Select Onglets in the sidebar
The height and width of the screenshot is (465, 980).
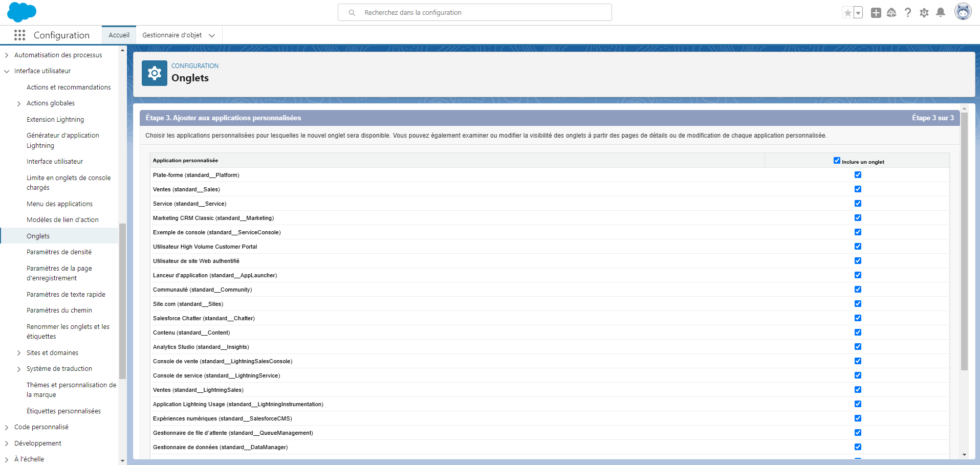(38, 236)
